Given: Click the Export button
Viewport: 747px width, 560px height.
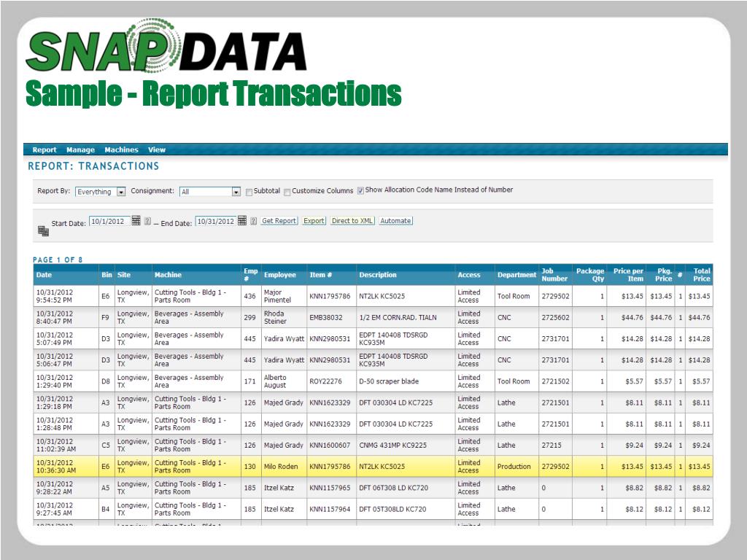Looking at the screenshot, I should tap(314, 221).
